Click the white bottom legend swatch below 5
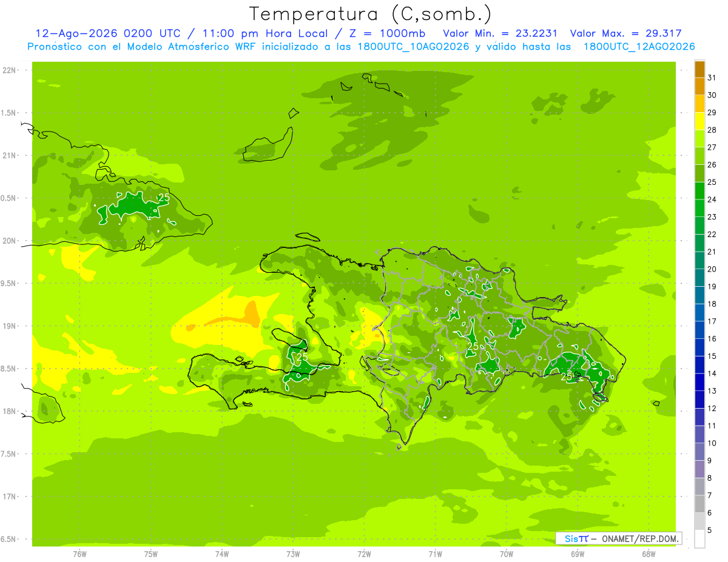 click(x=700, y=538)
